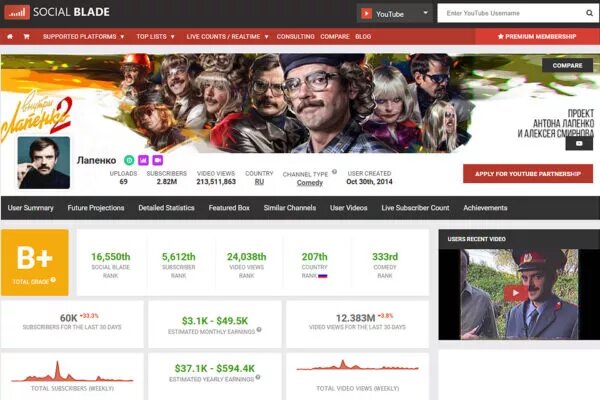Click the green circular badge next to Лапенко
Image resolution: width=600 pixels, height=400 pixels.
[129, 160]
